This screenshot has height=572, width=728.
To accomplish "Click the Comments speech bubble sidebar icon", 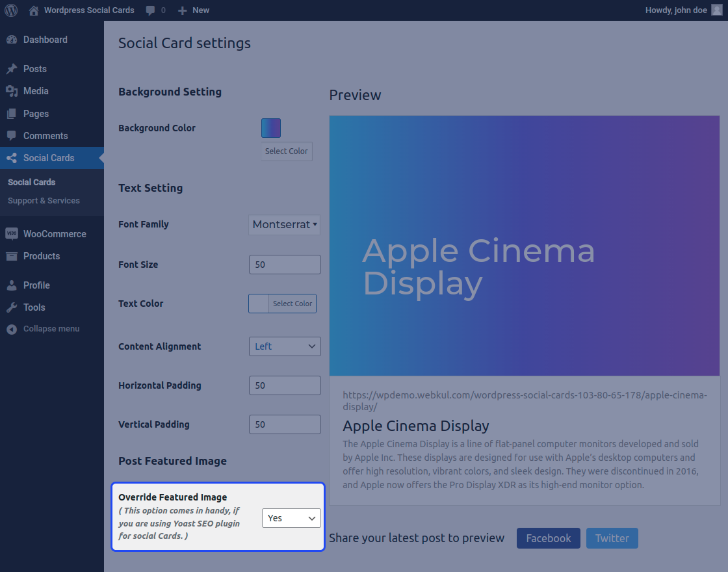I will 12,136.
